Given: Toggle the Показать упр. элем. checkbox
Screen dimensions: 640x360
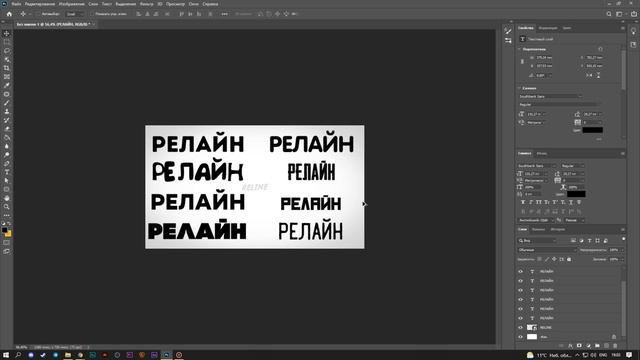Looking at the screenshot, I should pyautogui.click(x=92, y=14).
